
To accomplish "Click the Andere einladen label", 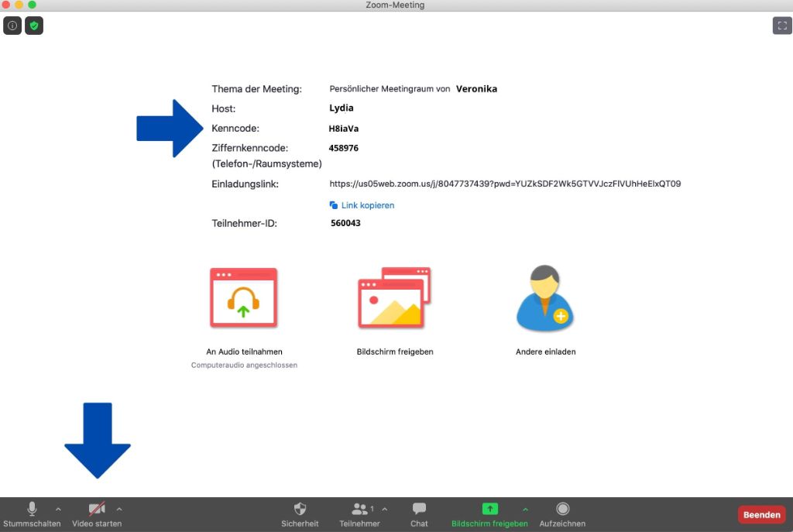I will pos(546,352).
